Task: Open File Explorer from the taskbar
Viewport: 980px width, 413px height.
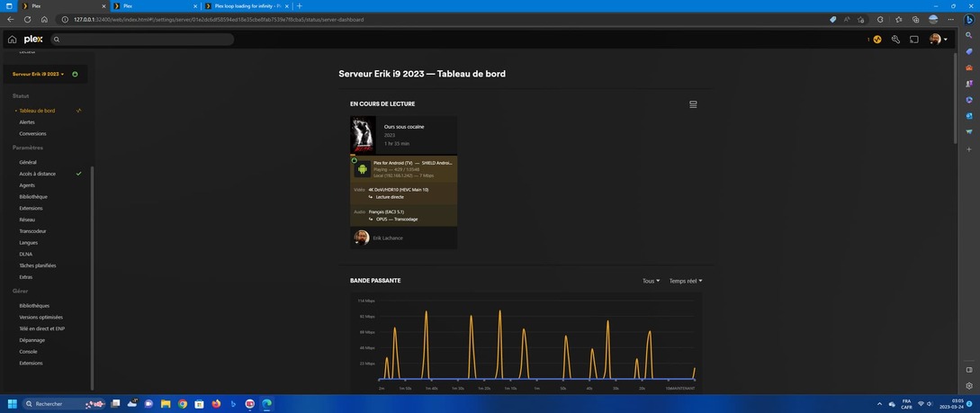Action: point(165,404)
